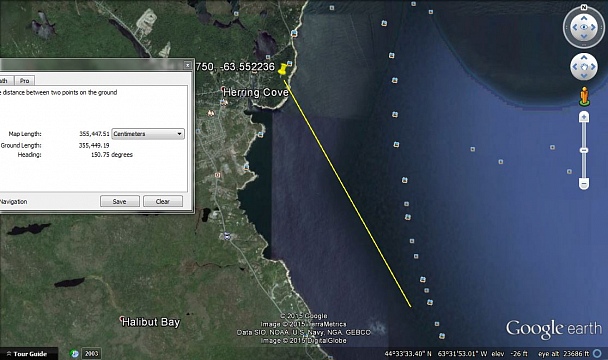Click Save in the Ruler dialog
This screenshot has width=608, height=360.
tap(119, 201)
